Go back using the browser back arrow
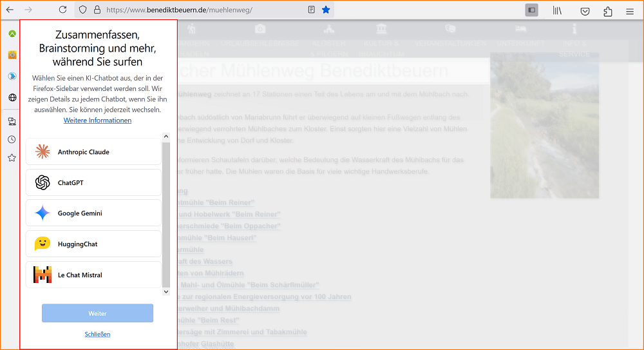Screen dimensions: 644x350 [10, 10]
